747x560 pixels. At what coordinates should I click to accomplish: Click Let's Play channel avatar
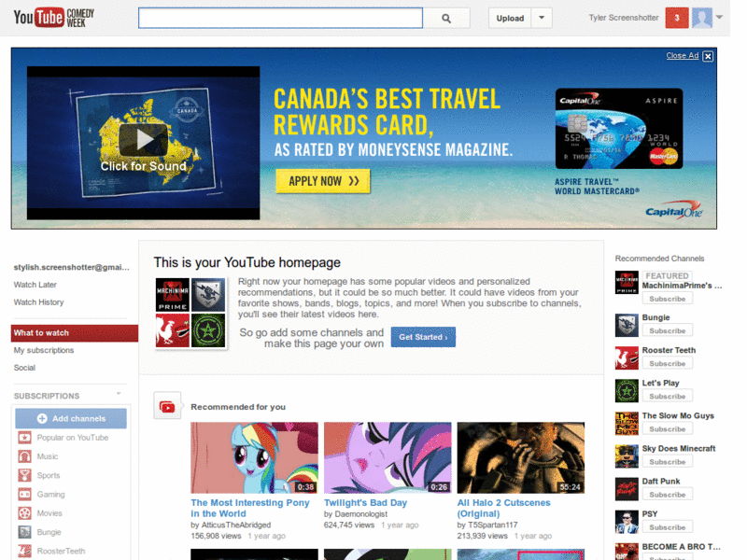click(627, 391)
